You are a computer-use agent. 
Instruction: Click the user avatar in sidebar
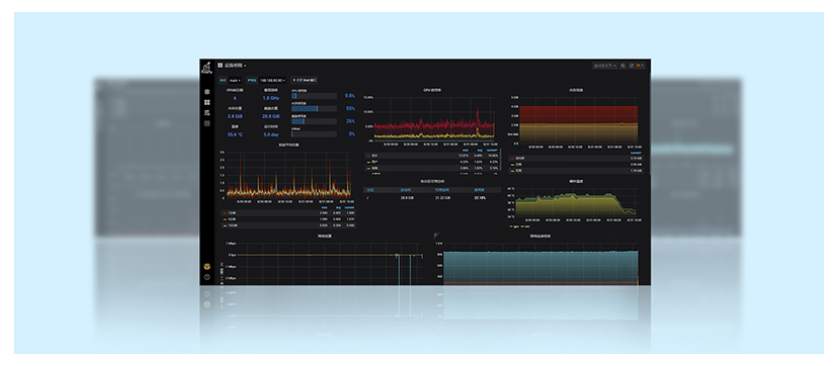pos(207,266)
